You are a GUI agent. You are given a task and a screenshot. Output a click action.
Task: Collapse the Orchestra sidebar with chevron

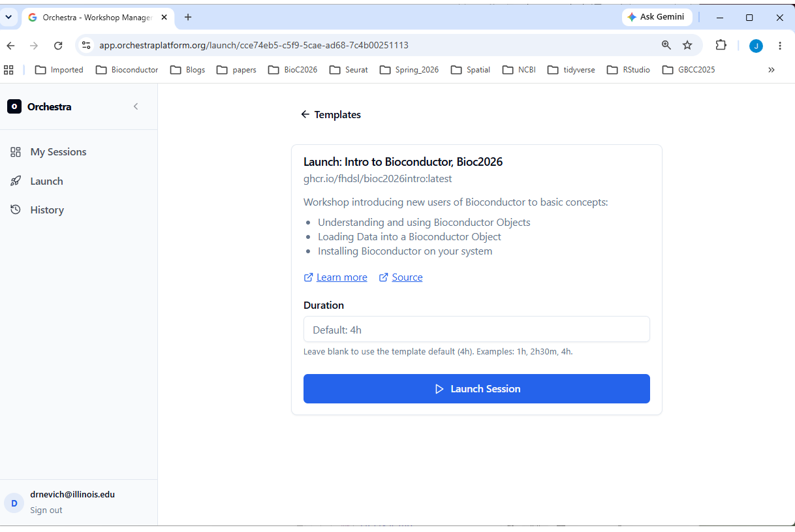click(136, 106)
